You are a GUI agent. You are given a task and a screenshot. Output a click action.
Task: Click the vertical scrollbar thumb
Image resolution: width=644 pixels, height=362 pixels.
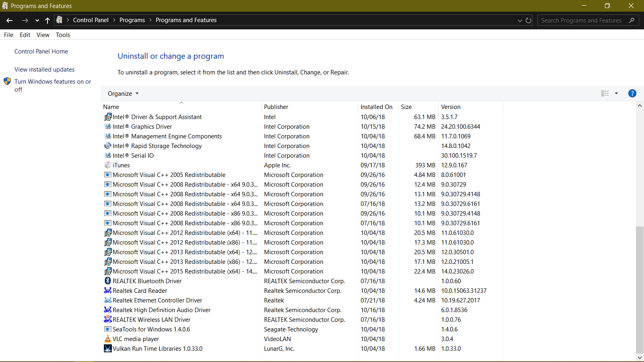pos(640,290)
